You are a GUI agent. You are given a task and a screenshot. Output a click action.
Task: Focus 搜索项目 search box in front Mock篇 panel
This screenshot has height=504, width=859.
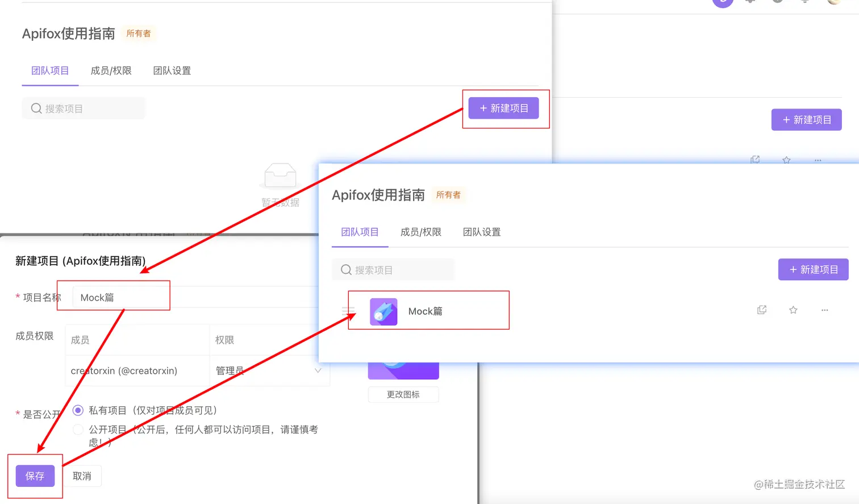point(393,269)
